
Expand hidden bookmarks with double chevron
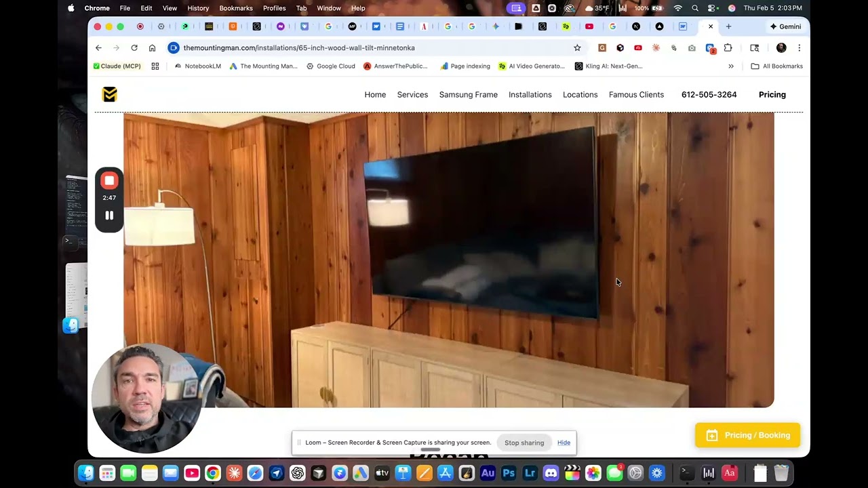[731, 66]
